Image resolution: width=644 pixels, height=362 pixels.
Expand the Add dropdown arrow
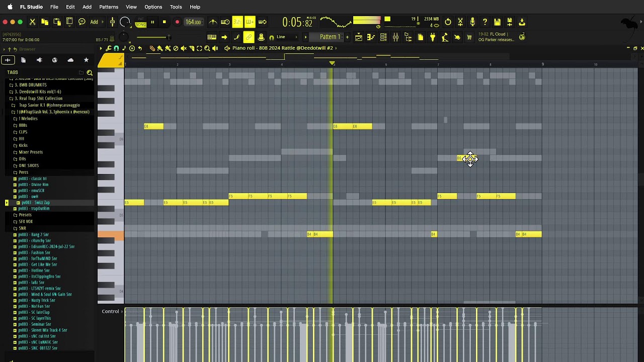click(103, 22)
